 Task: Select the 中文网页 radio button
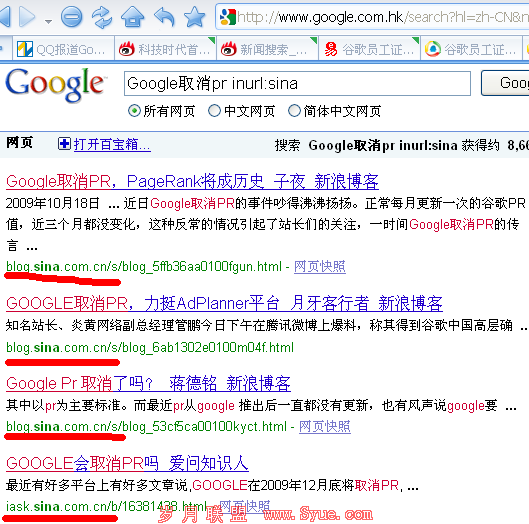pyautogui.click(x=214, y=111)
